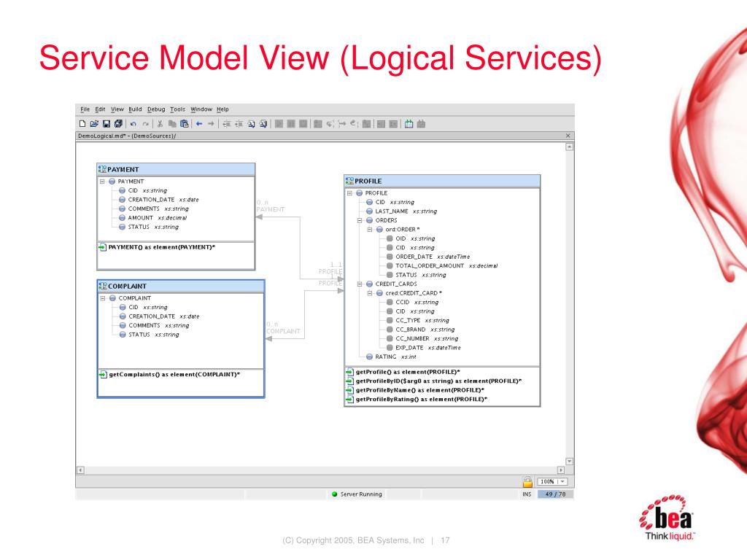The width and height of the screenshot is (747, 560).
Task: Select the EXP_DATE xs:dateTime row
Action: (x=424, y=348)
